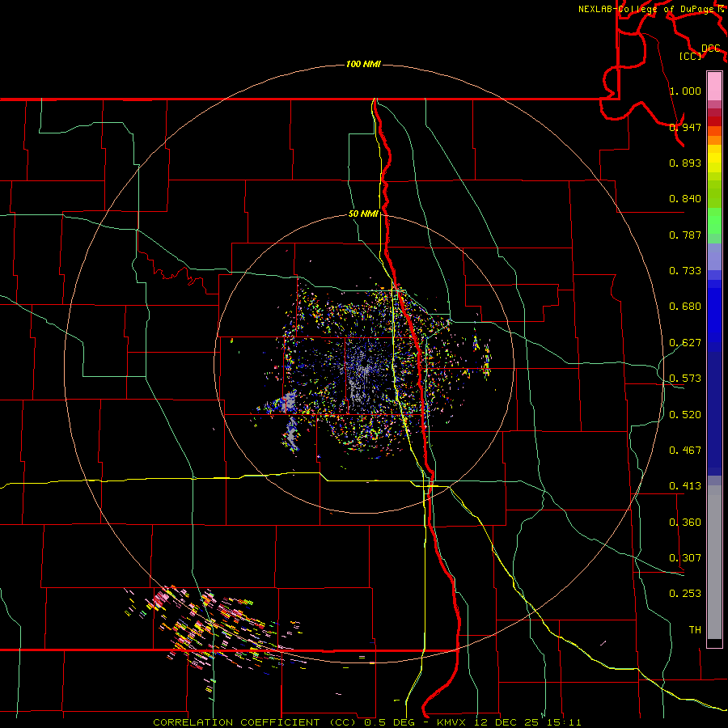Viewport: 728px width, 728px height.
Task: Click the 0.573 scale value
Action: [685, 379]
